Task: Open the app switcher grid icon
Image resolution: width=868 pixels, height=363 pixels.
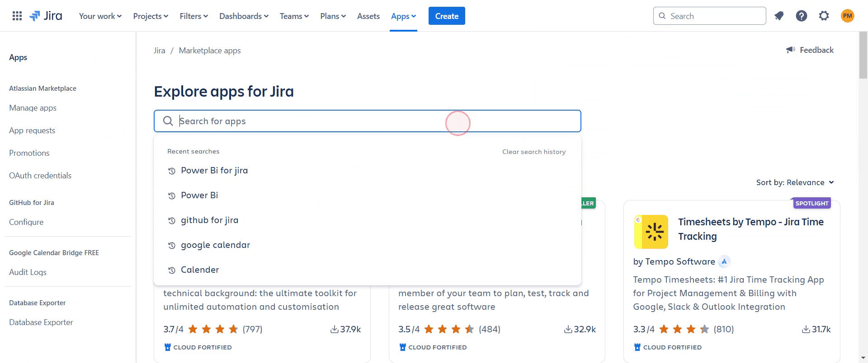Action: point(17,16)
